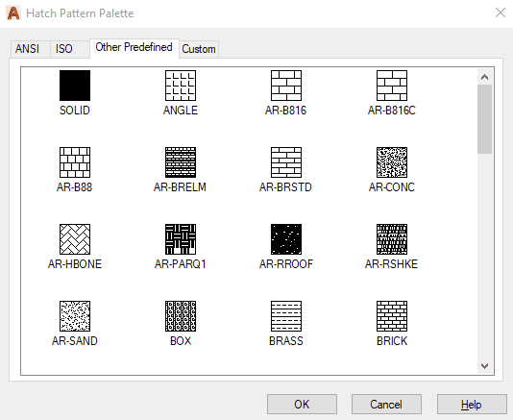Select the AR-B816C pattern thumbnail
Screen dimensions: 513x420
coord(392,86)
